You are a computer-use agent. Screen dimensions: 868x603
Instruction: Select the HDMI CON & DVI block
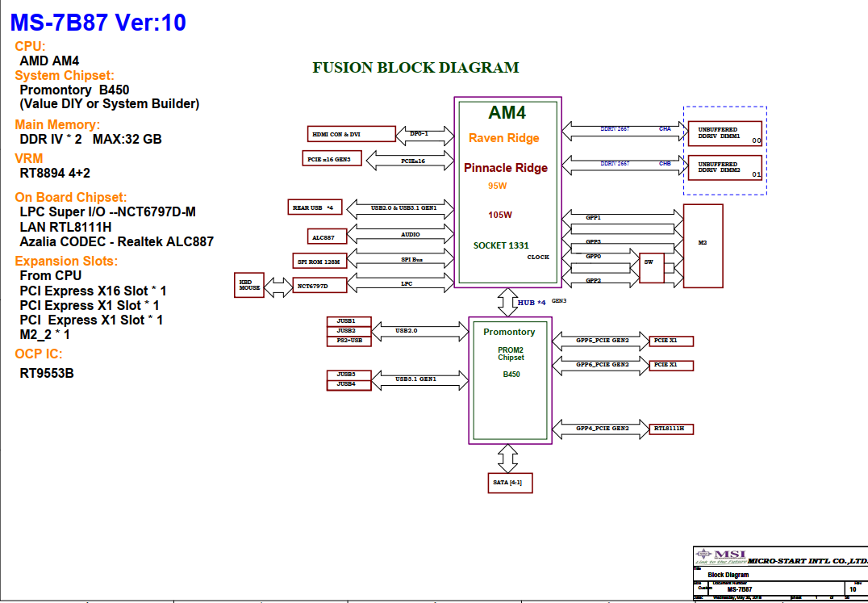tap(351, 134)
